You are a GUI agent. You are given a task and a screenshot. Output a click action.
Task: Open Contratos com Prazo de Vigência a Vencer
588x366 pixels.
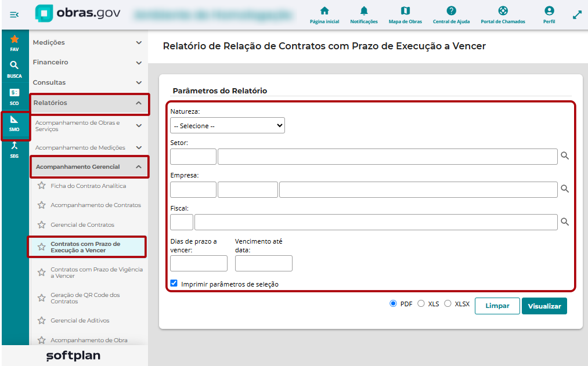(x=97, y=273)
